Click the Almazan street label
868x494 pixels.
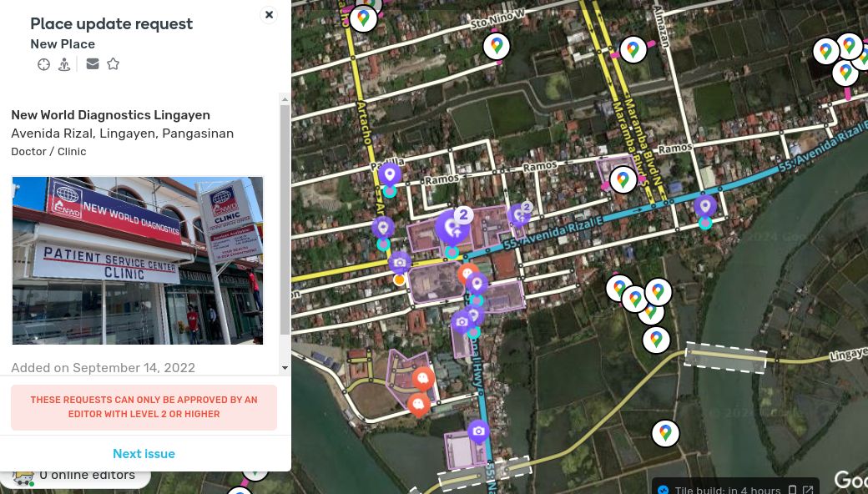661,27
